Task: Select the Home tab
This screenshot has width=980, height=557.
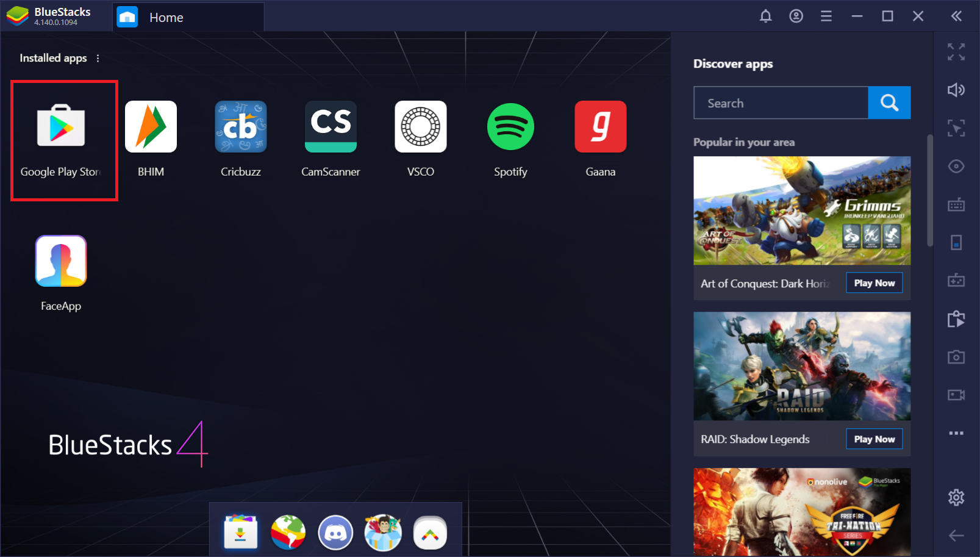Action: [x=188, y=17]
